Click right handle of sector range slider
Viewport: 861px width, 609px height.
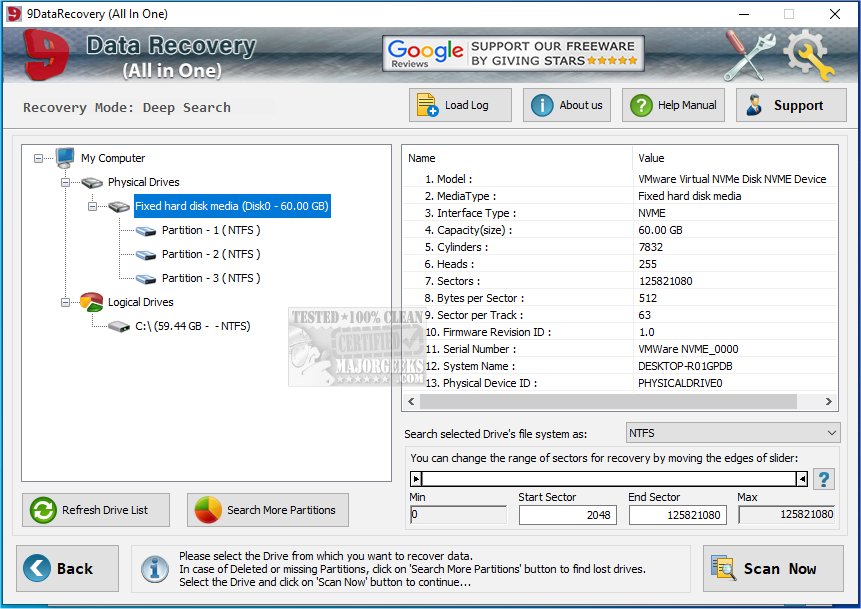(802, 479)
